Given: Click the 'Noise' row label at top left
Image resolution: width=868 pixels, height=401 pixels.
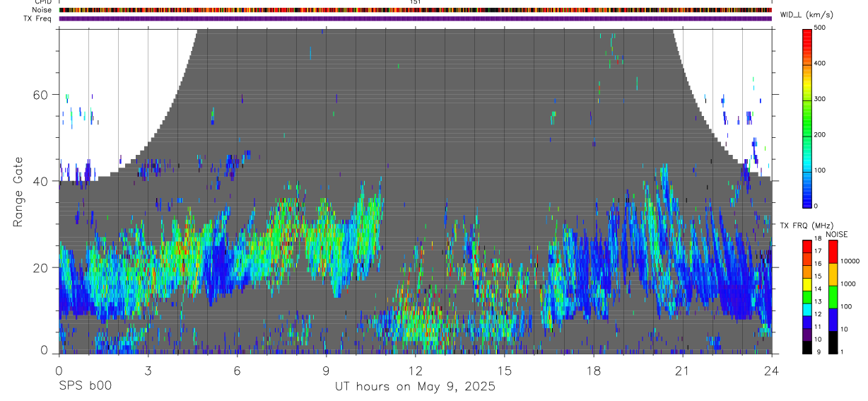Looking at the screenshot, I should (42, 10).
